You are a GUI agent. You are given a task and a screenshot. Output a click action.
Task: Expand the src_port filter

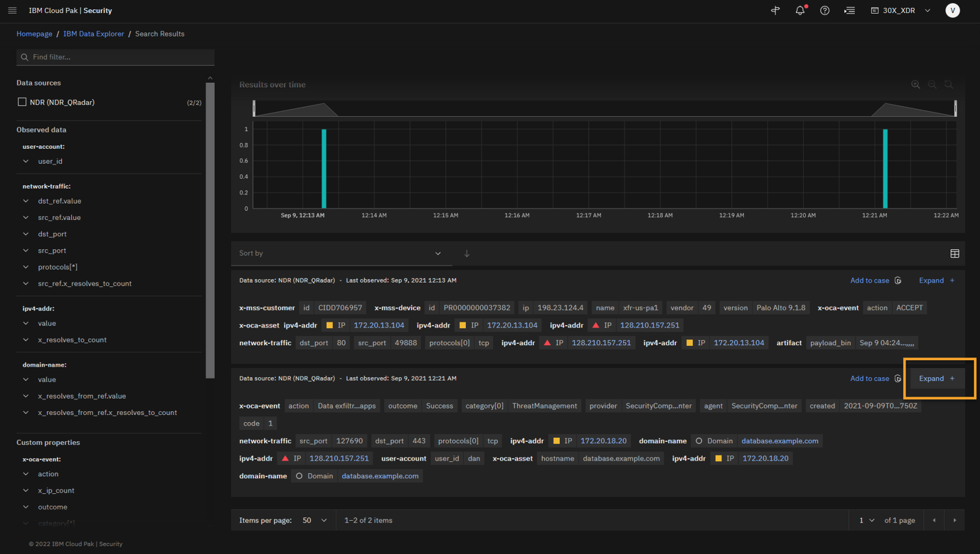(25, 251)
